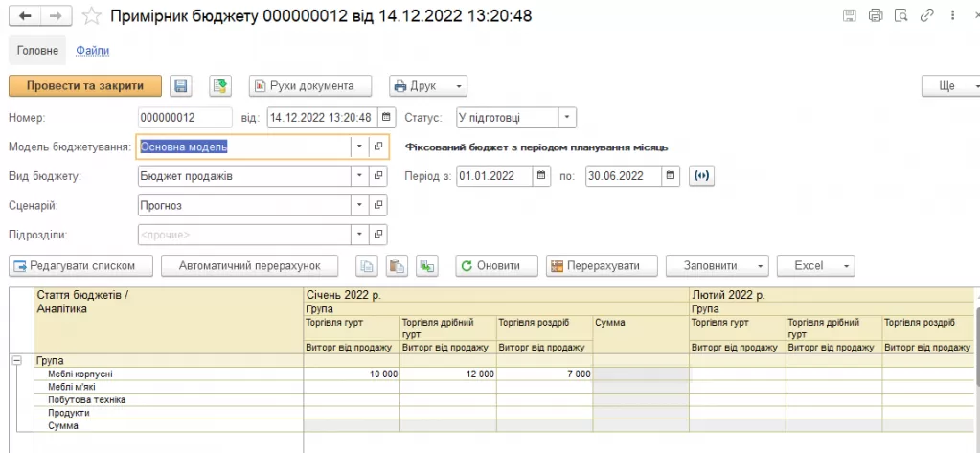Screen dimensions: 980x453
Task: Click the Лютий 2022 р. column header
Action: click(832, 295)
